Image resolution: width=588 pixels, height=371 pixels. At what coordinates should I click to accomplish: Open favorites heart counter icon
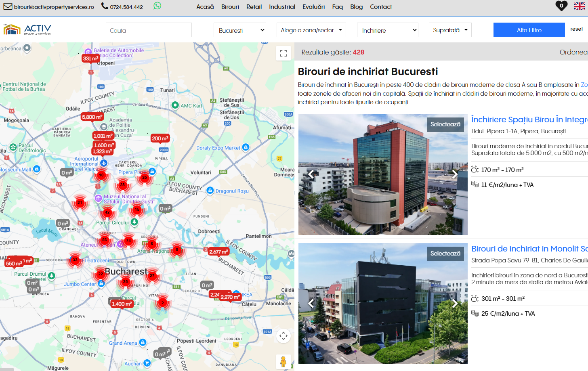tap(561, 6)
